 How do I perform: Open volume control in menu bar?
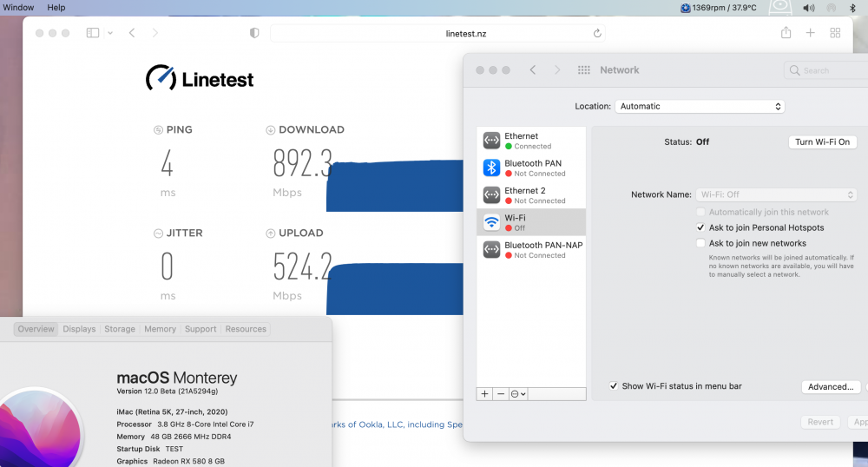coord(809,8)
